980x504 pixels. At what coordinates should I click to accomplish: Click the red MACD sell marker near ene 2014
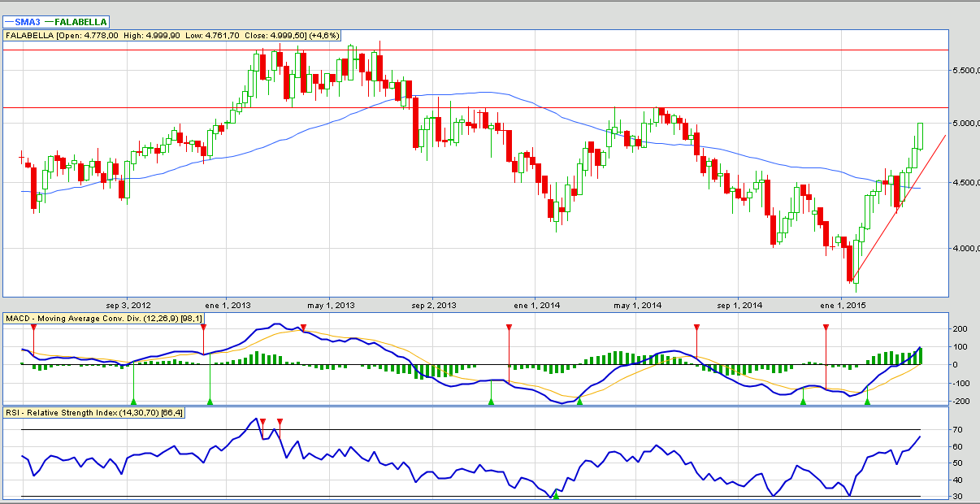click(509, 327)
